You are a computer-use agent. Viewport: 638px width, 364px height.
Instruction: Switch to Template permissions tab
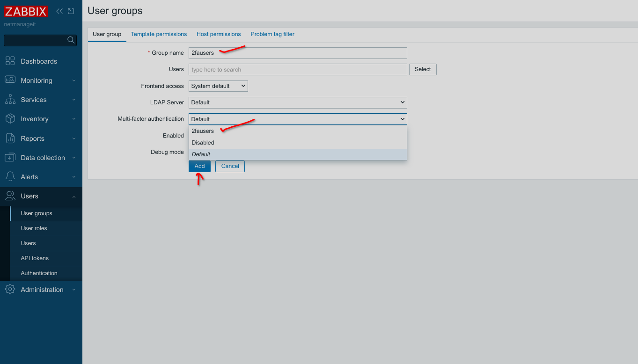pos(159,34)
